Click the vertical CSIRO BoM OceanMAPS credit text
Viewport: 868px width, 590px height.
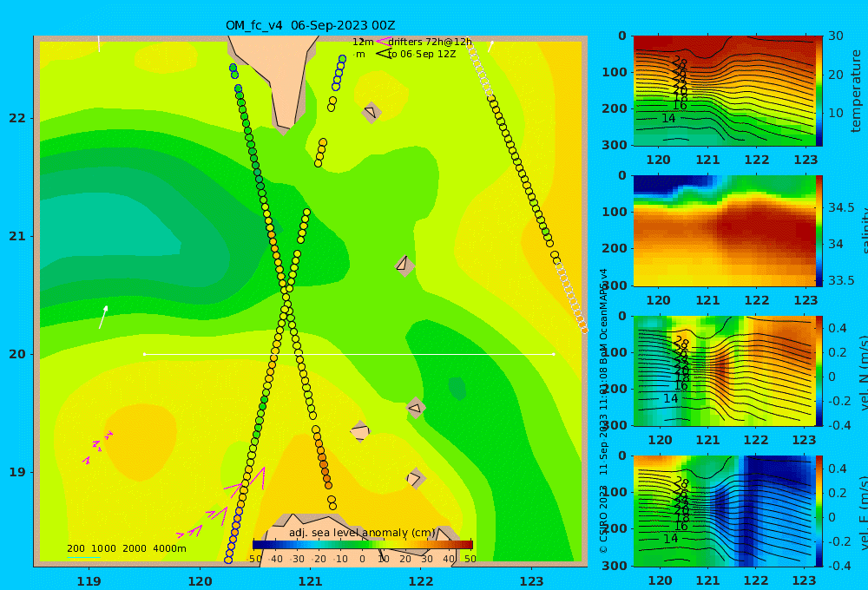click(603, 411)
